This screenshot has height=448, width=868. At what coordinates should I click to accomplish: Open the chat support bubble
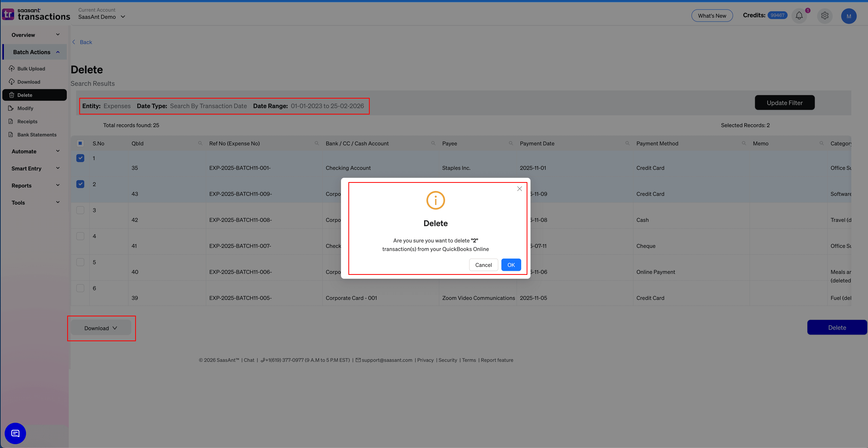tap(15, 433)
